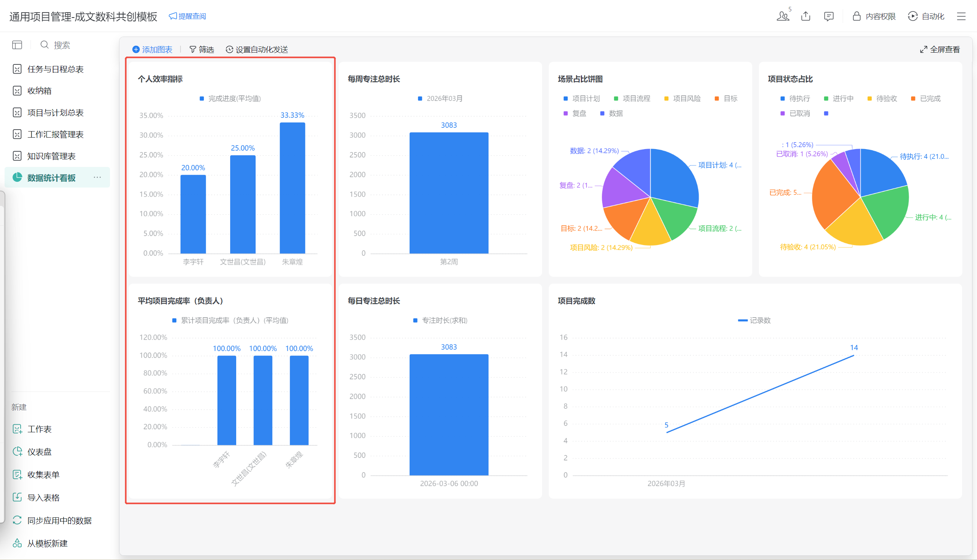Click the 搜索 search field
Image resolution: width=977 pixels, height=560 pixels.
tap(61, 45)
